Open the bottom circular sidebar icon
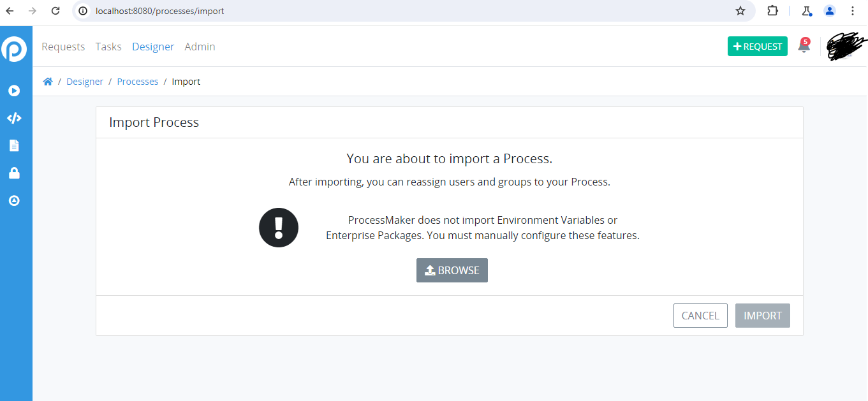 [x=14, y=201]
